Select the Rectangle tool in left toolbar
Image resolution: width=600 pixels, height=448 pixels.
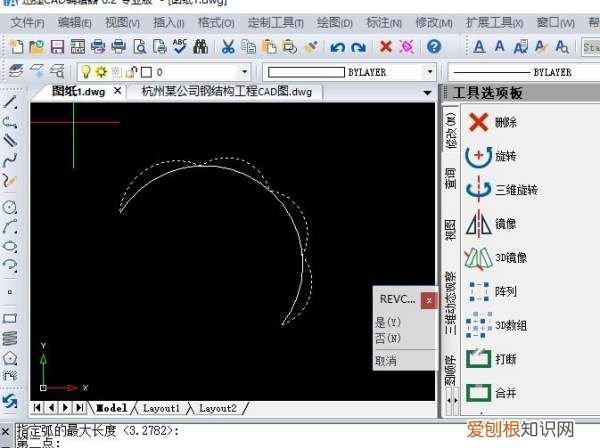tap(10, 318)
